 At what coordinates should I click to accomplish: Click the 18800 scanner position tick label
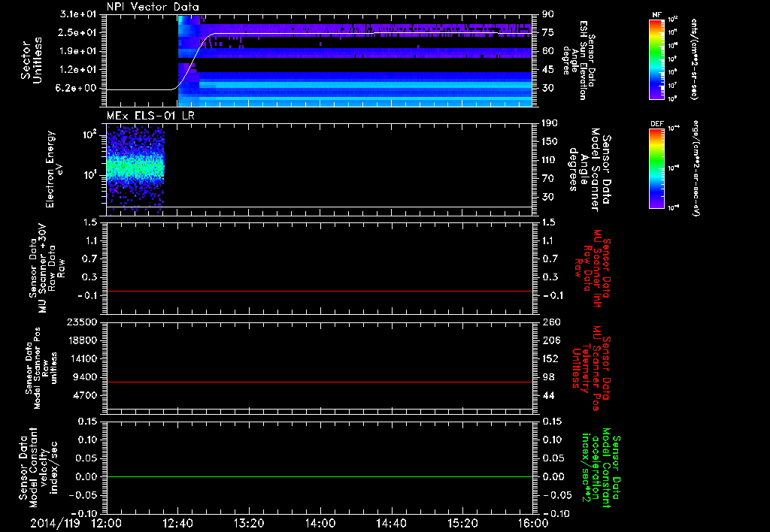[81, 340]
